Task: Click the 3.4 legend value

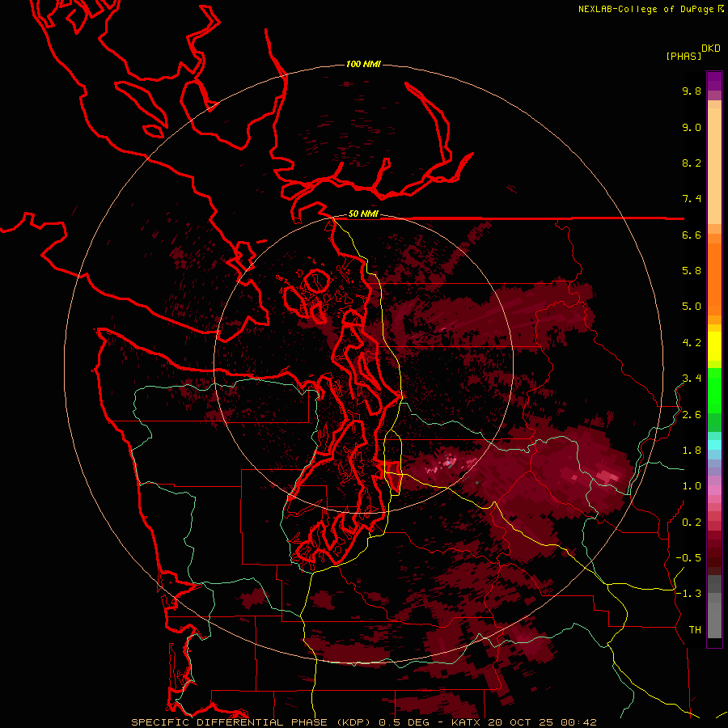Action: [x=692, y=379]
